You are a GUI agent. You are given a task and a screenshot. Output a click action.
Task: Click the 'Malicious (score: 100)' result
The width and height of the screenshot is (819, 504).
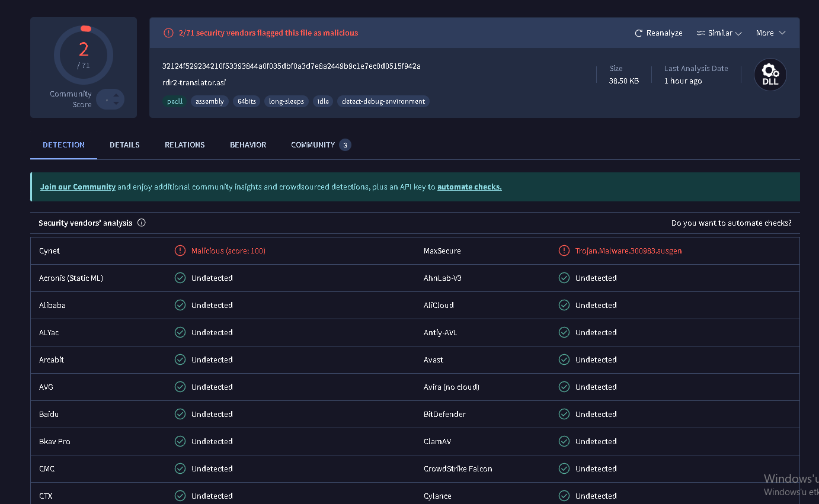tap(228, 251)
